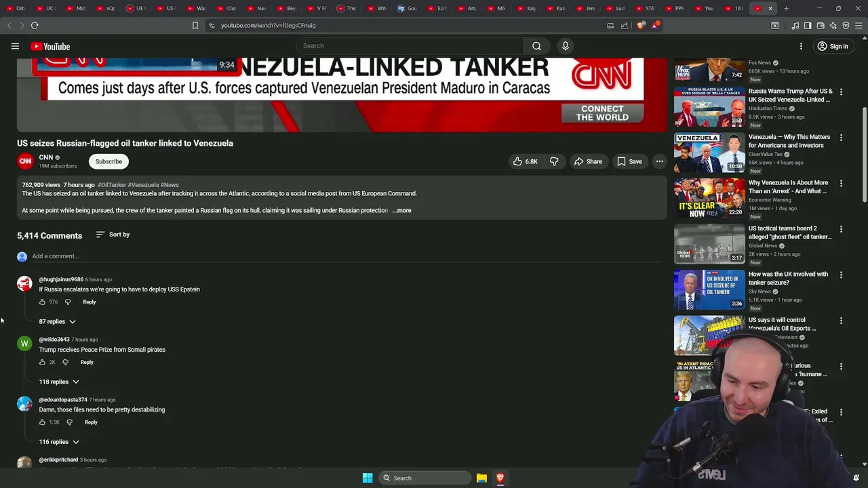Screen dimensions: 868x488
Task: Click the wildo3643 commenter avatar
Action: tap(24, 344)
